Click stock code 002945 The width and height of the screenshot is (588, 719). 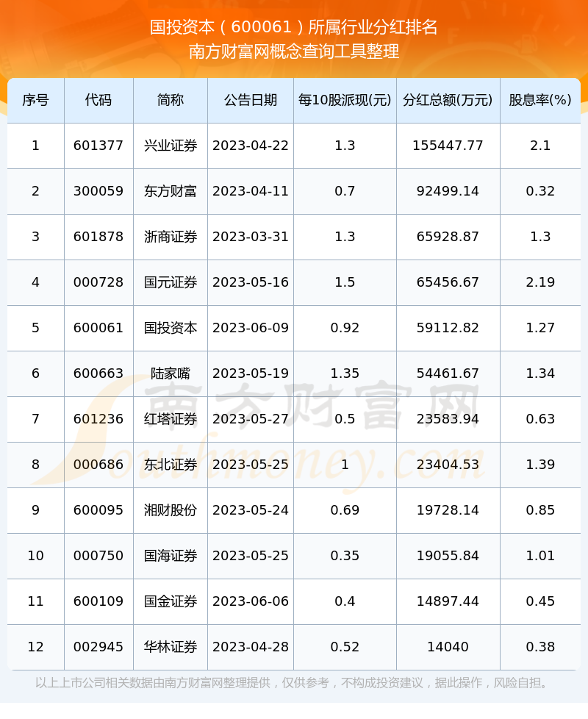click(98, 647)
